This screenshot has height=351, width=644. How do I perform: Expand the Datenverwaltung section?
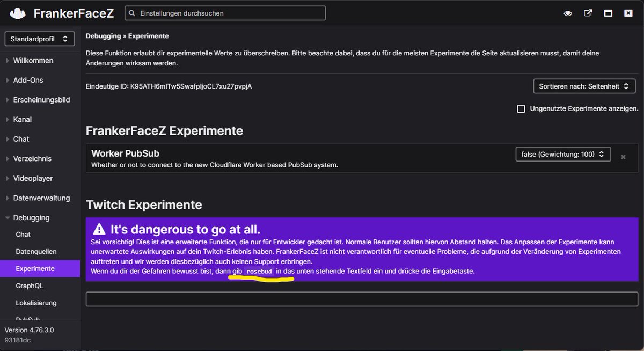[41, 198]
